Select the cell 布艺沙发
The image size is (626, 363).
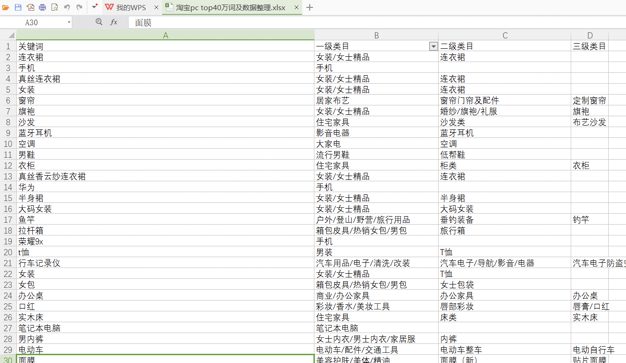590,122
